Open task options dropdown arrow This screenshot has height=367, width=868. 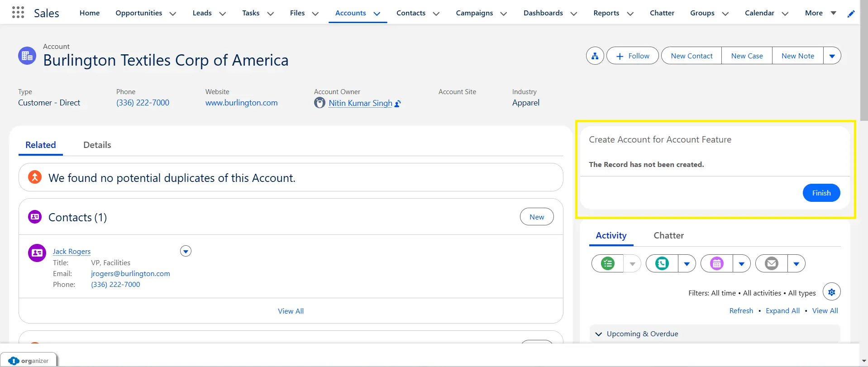pyautogui.click(x=632, y=263)
